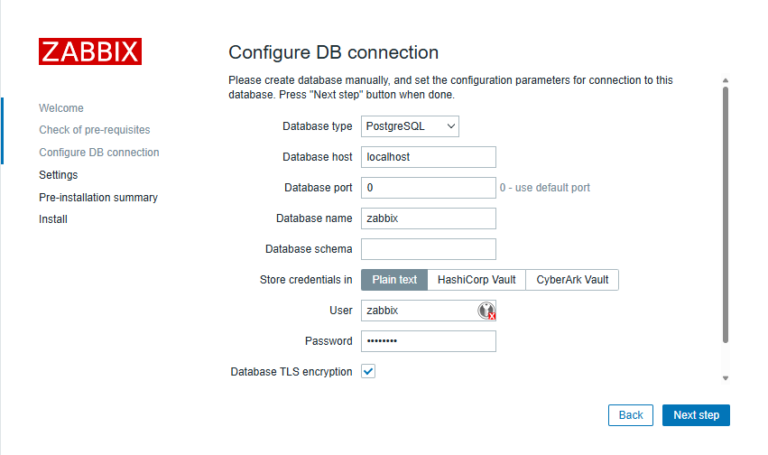Click Settings step in sidebar
Screen dimensions: 768x455
click(58, 175)
